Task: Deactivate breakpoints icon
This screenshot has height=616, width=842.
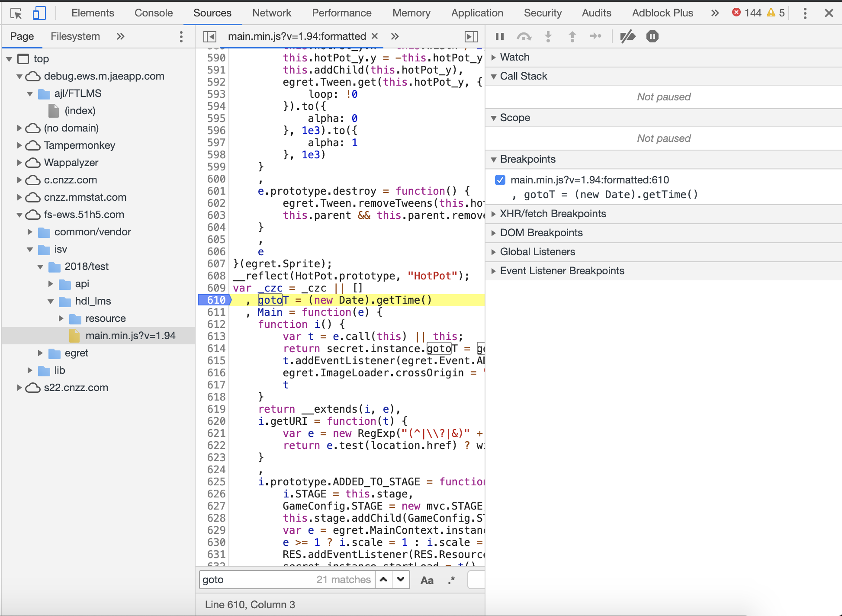Action: coord(627,36)
